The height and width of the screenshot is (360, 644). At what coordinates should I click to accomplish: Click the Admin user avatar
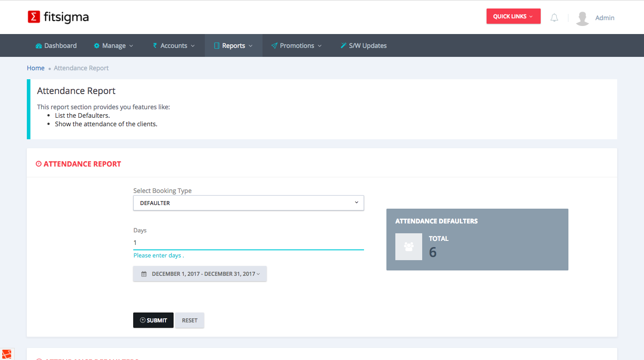click(x=582, y=18)
